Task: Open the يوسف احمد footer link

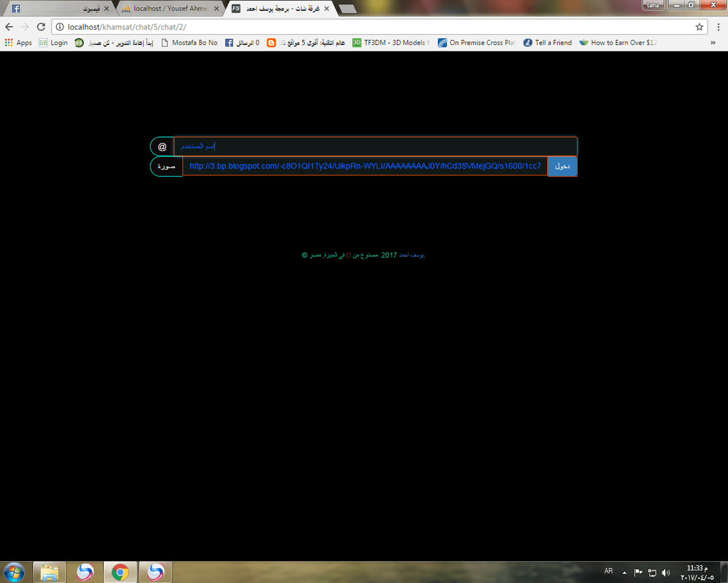Action: (x=412, y=255)
